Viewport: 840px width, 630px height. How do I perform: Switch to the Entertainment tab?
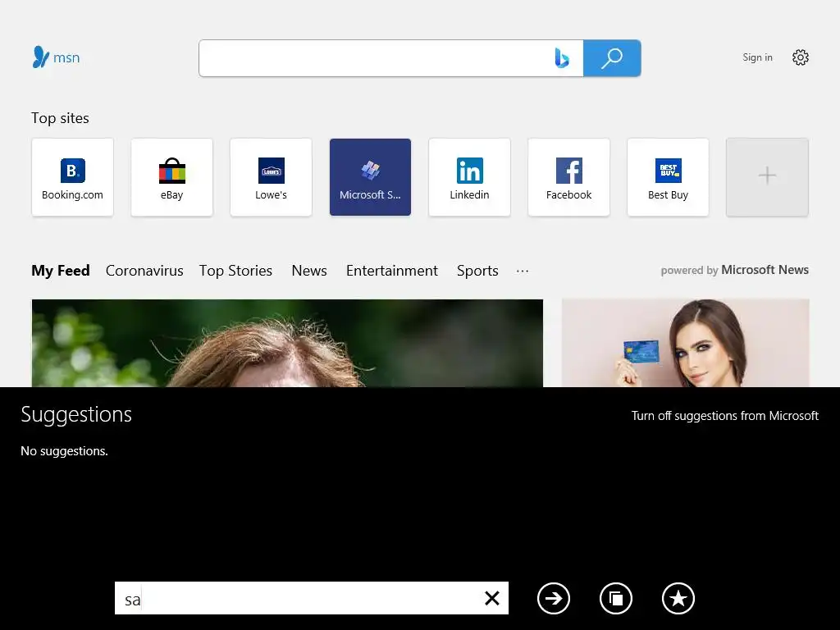[392, 271]
